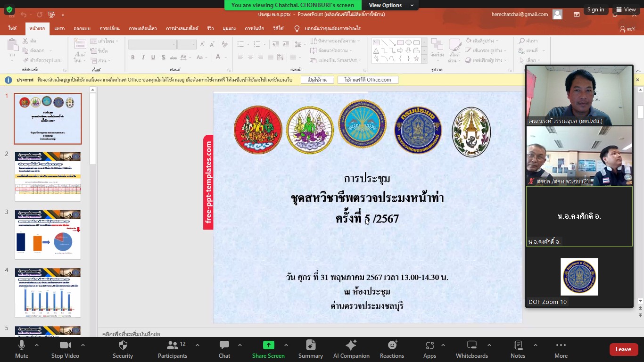The image size is (644, 362).
Task: Select slide 4 bar-chart thumbnail
Action: (x=48, y=293)
